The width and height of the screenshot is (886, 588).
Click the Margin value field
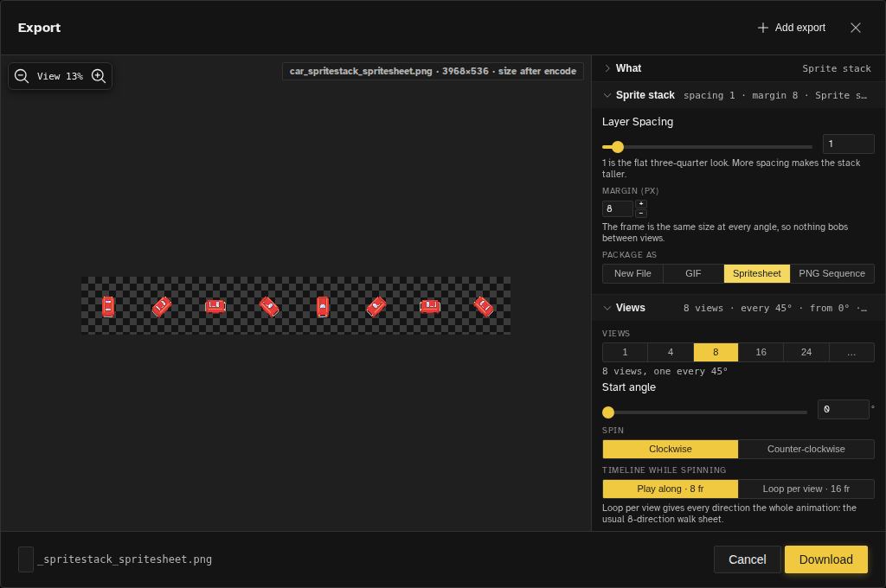pos(617,208)
